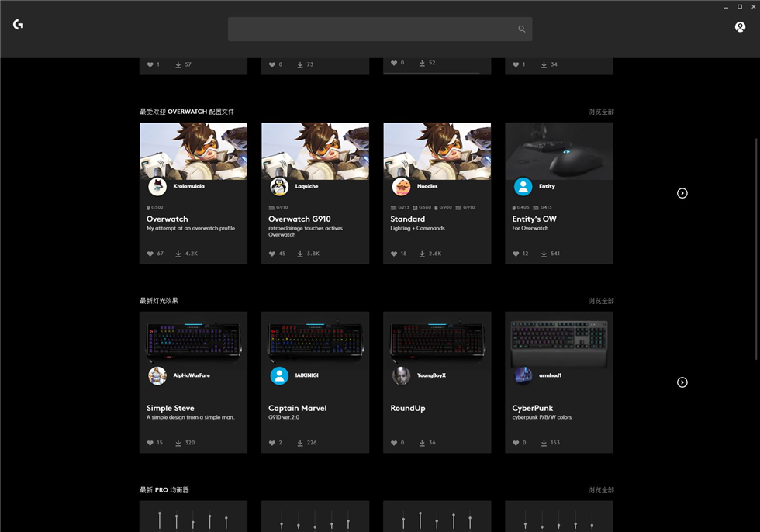This screenshot has height=532, width=760.
Task: Download the Overwatch G910 profile
Action: pyautogui.click(x=300, y=254)
